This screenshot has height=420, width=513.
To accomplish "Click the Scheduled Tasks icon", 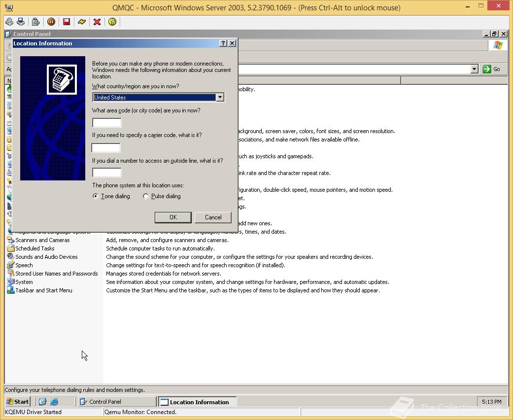I will (10, 248).
